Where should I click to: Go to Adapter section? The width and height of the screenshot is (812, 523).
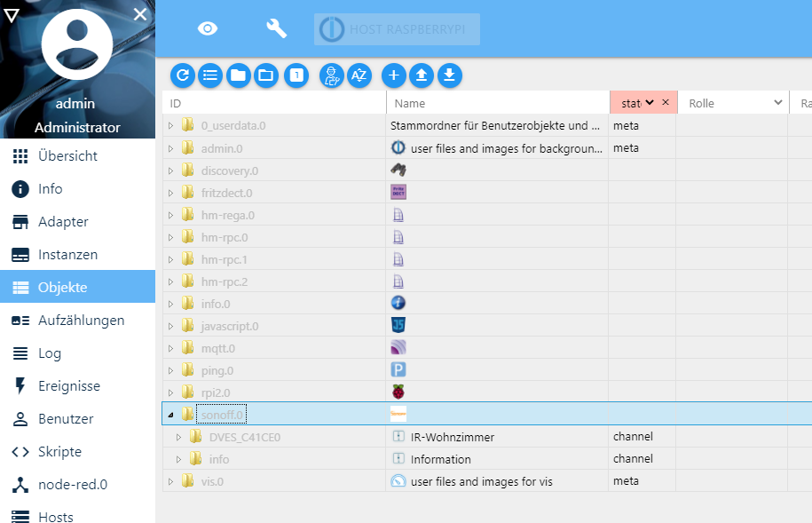tap(78, 222)
